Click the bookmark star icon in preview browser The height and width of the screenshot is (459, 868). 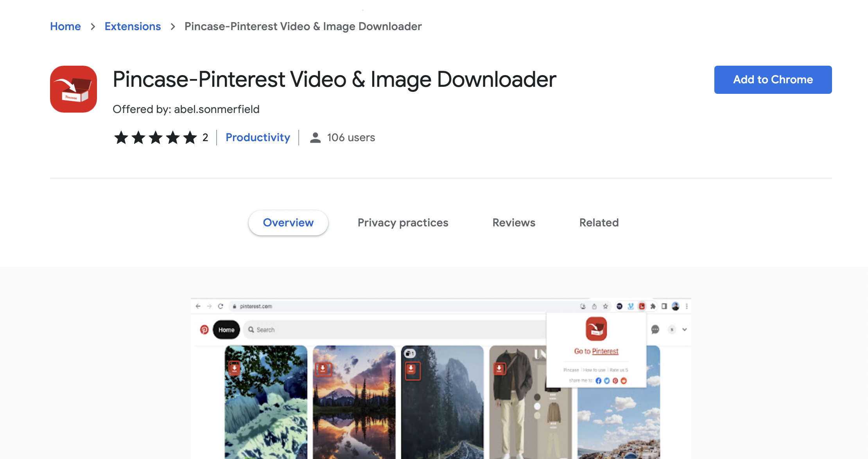point(605,306)
